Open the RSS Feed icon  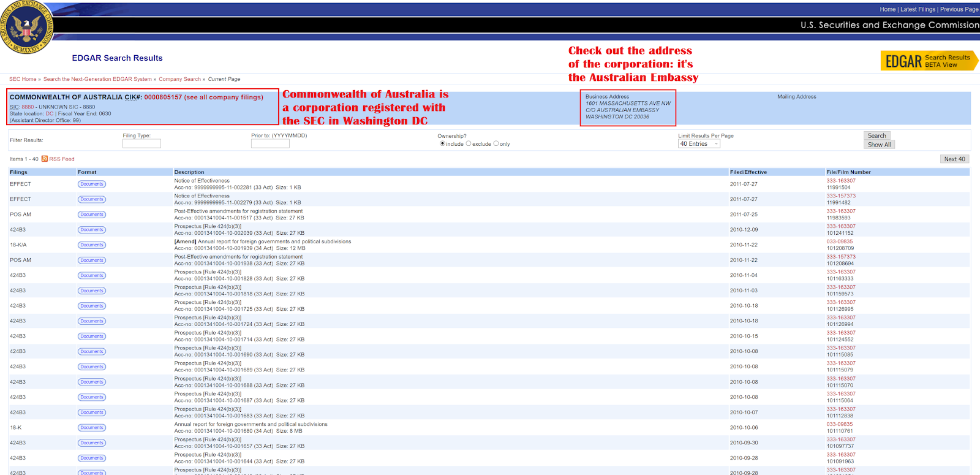click(x=45, y=159)
